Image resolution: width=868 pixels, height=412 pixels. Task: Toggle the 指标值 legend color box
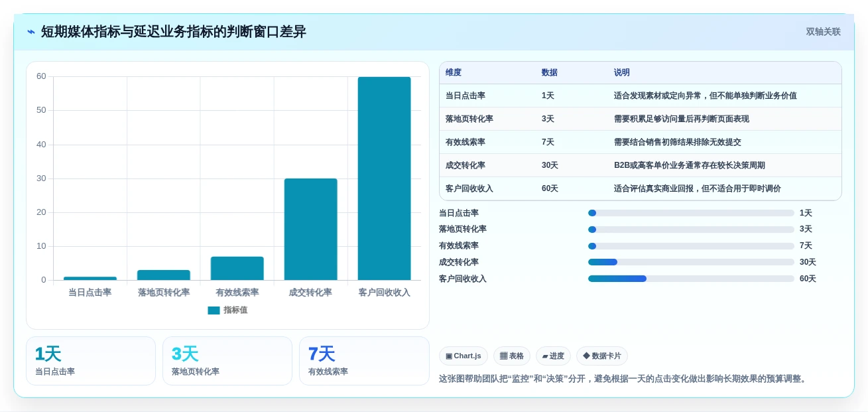point(214,310)
